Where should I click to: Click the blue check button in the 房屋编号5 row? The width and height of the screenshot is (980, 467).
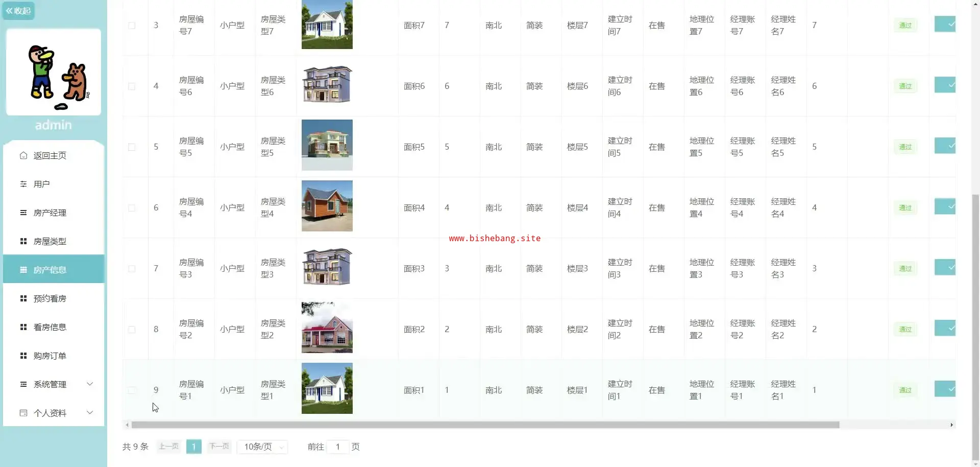click(x=945, y=146)
